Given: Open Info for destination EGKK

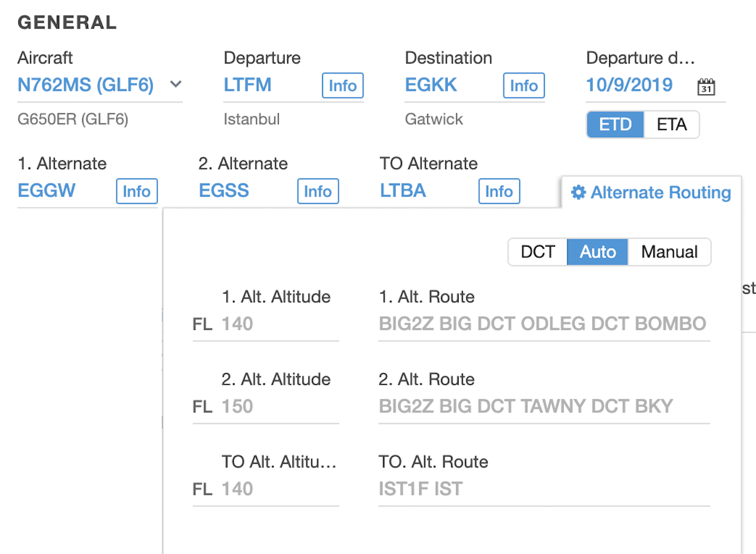Looking at the screenshot, I should click(x=524, y=86).
